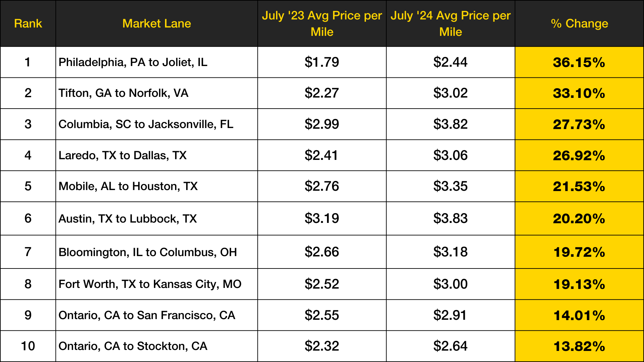
Task: Select the Austin, TX to Lubbock, TX cell
Action: pyautogui.click(x=127, y=219)
